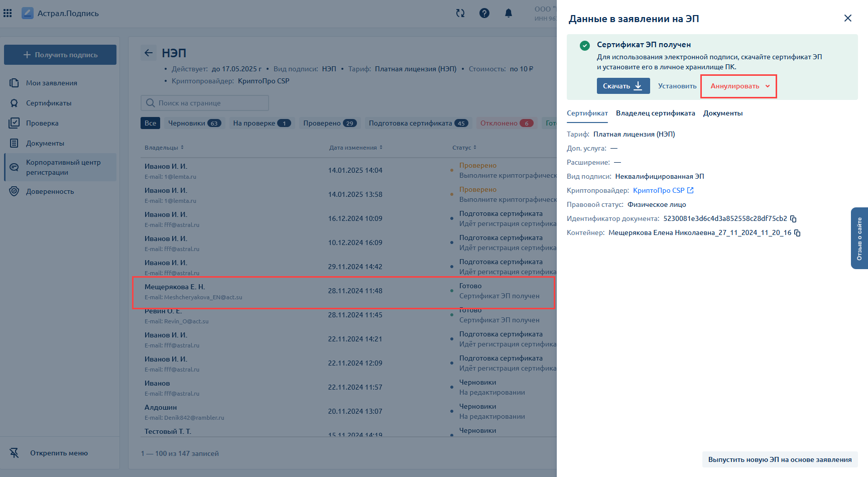Select the Все filter tab
The image size is (868, 477).
[x=151, y=123]
